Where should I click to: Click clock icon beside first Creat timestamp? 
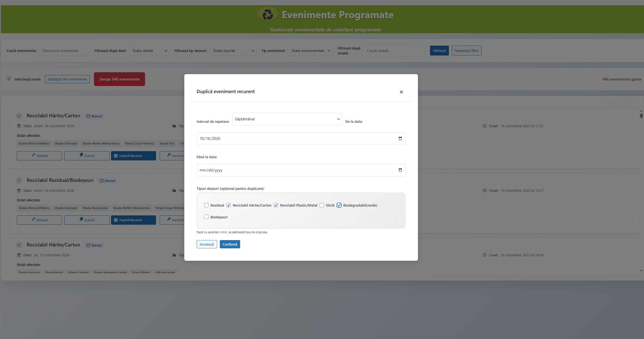[x=484, y=126]
